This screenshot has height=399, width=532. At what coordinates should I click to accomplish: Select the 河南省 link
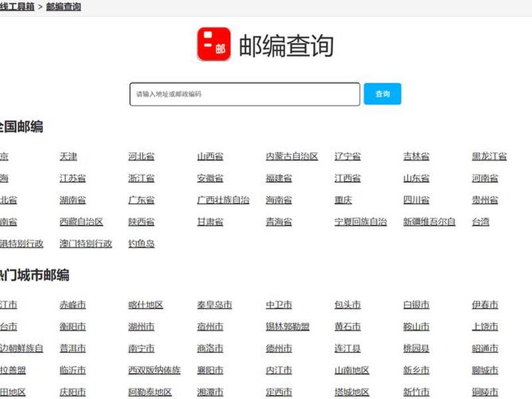click(485, 178)
